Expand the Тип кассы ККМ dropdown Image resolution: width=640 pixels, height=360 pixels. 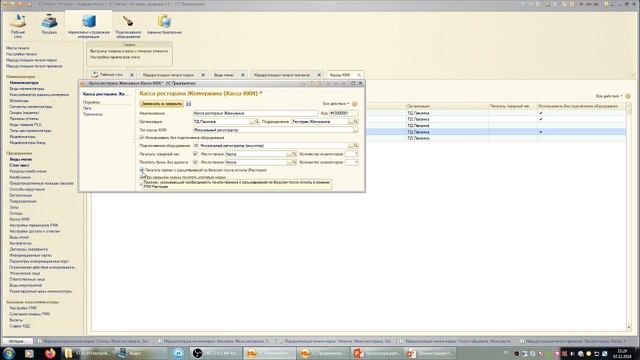tap(356, 130)
